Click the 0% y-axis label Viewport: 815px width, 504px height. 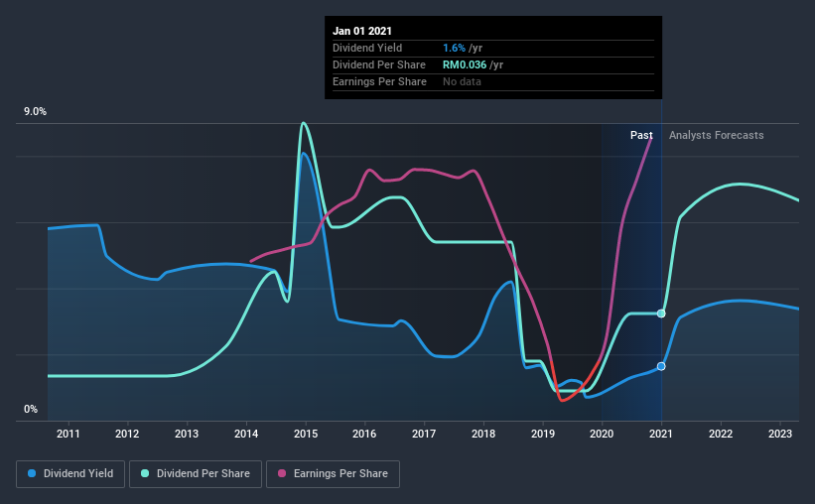(31, 409)
